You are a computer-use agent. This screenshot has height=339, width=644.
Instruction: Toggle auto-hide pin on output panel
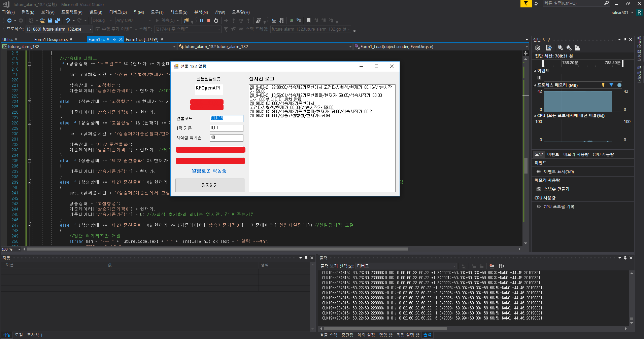coord(625,258)
